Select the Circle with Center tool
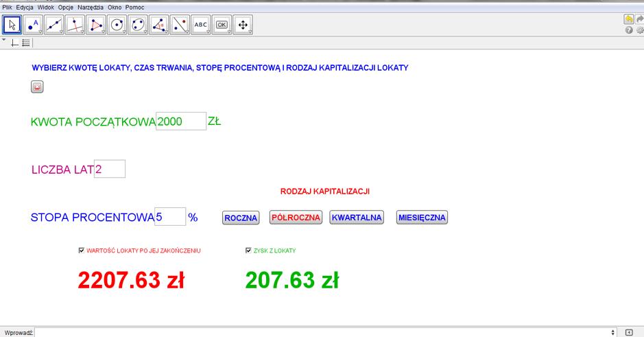Image resolution: width=644 pixels, height=337 pixels. pos(117,25)
